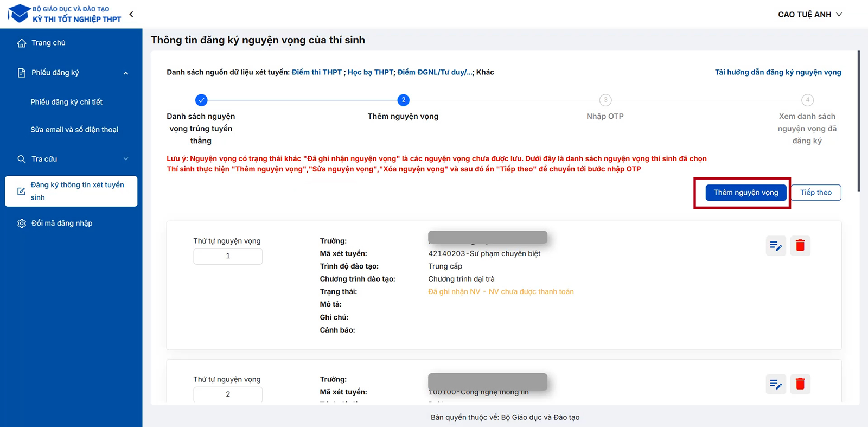Open the CAO TUỆ ANH account dropdown
Screen dimensions: 868x427
[809, 15]
